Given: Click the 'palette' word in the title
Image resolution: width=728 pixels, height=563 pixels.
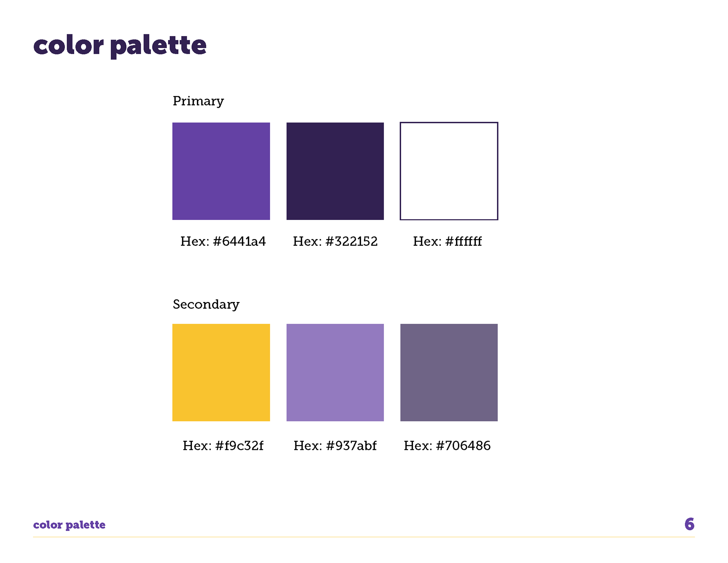Looking at the screenshot, I should [x=158, y=46].
